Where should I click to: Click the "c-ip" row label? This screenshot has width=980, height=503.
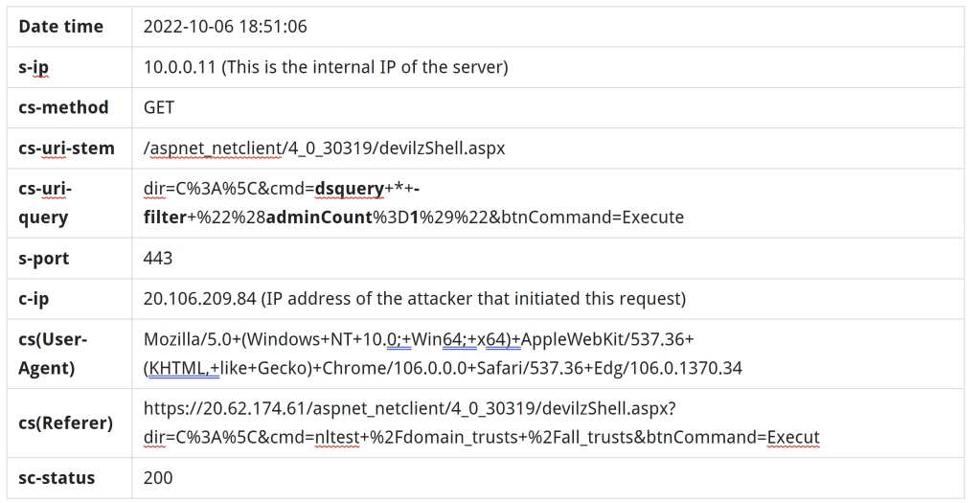tap(34, 299)
